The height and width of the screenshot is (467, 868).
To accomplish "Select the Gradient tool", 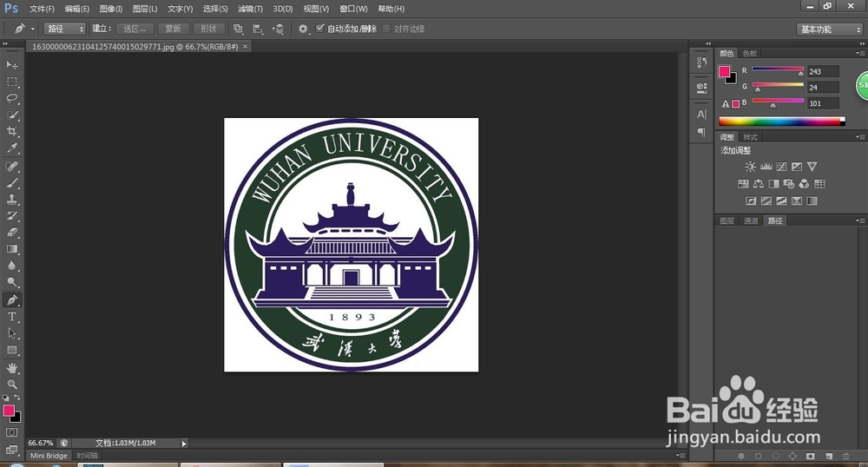I will 11,249.
